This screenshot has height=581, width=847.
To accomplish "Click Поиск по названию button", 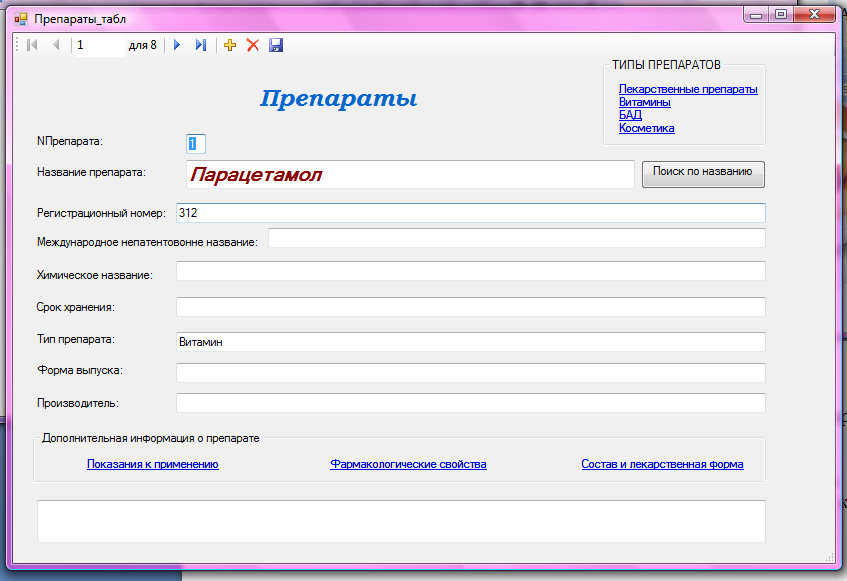I will [703, 174].
